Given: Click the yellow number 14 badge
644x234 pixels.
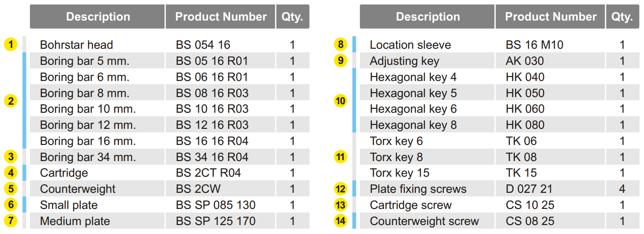Looking at the screenshot, I should click(341, 221).
